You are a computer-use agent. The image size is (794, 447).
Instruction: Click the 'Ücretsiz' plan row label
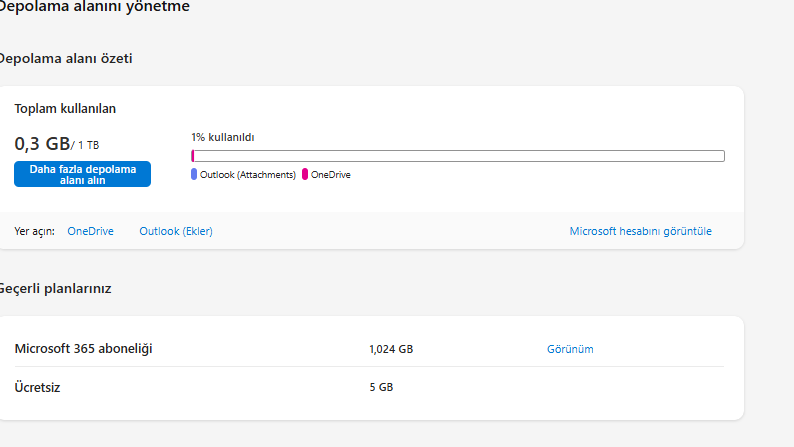tap(37, 387)
